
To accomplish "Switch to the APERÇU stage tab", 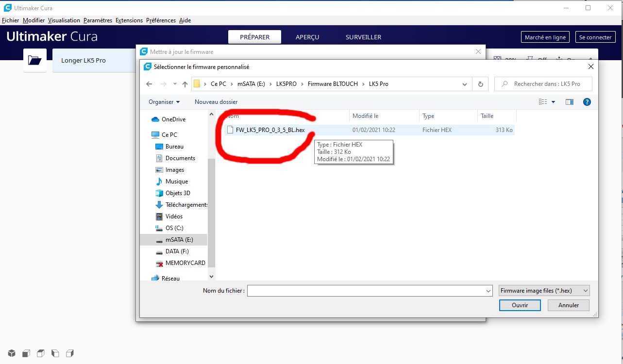I will point(307,37).
